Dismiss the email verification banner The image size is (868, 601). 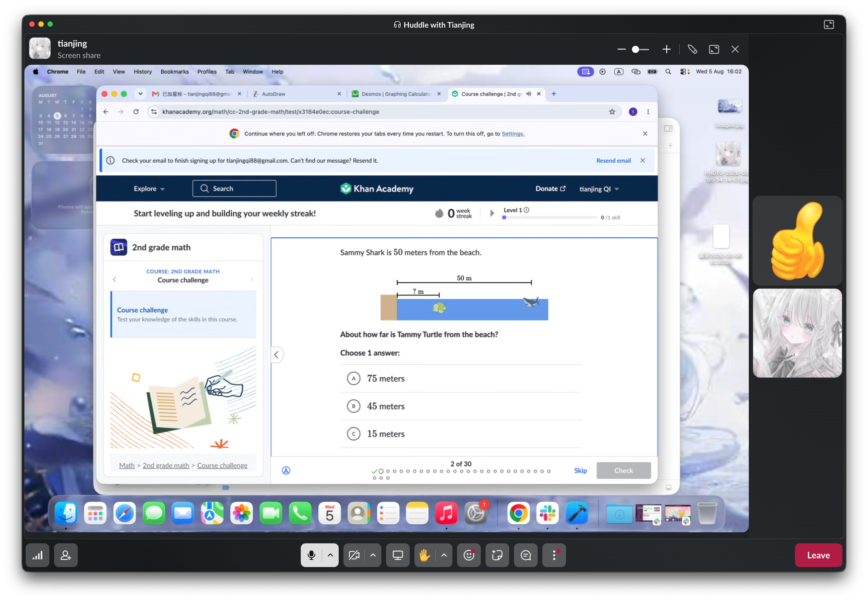coord(643,160)
